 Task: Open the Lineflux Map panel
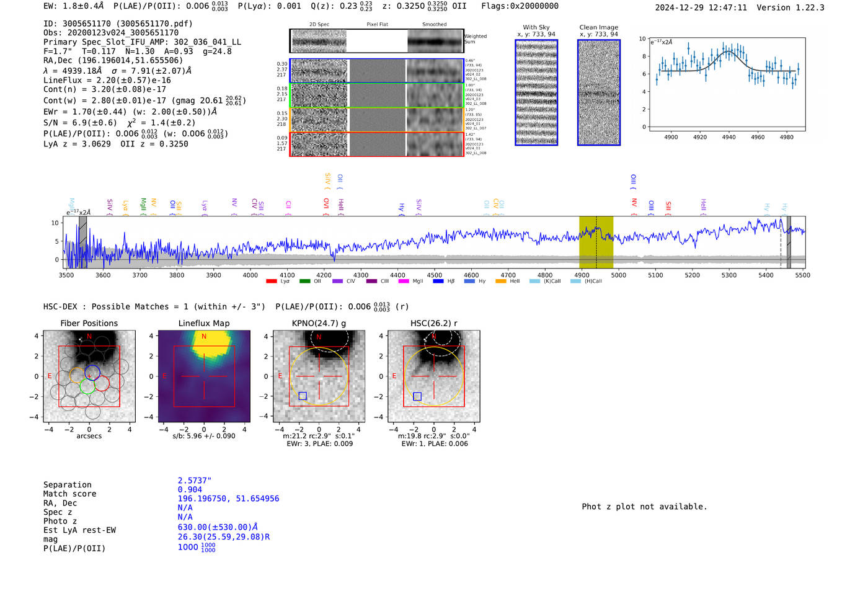204,376
